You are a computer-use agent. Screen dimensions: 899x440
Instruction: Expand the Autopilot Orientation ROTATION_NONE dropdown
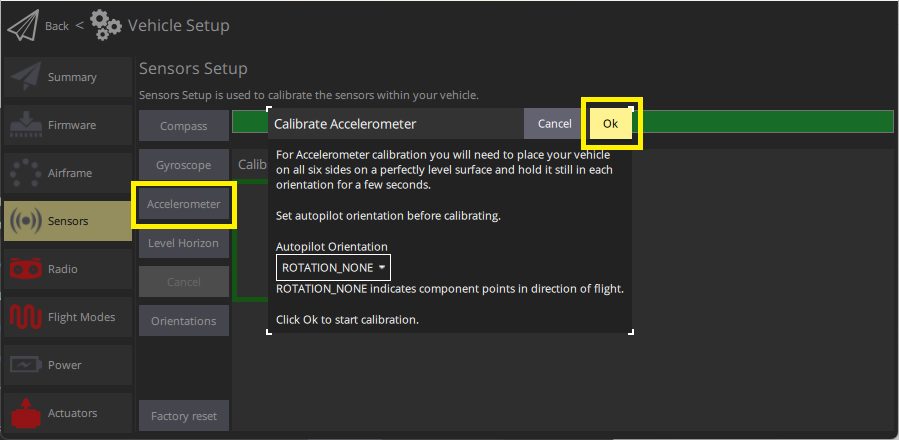tap(333, 268)
